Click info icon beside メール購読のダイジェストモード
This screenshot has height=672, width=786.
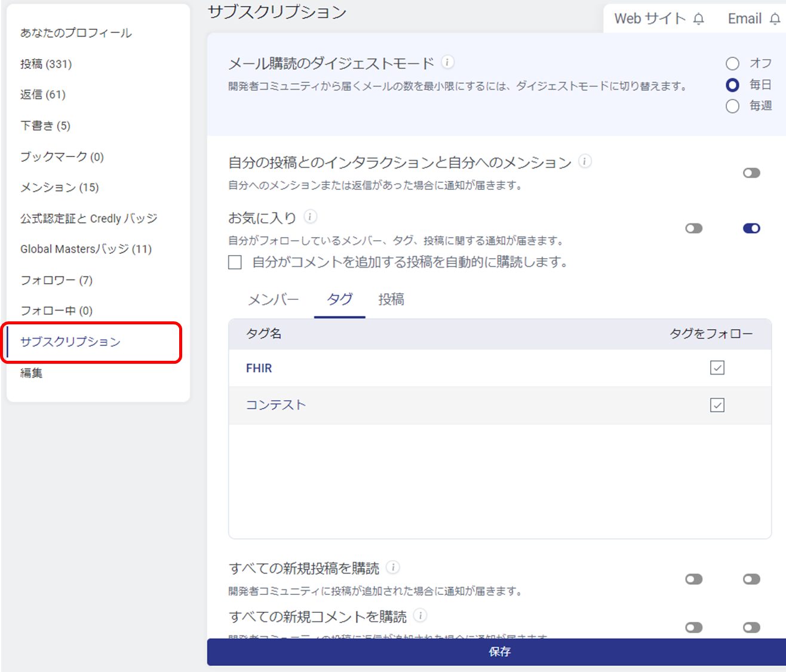click(x=447, y=62)
